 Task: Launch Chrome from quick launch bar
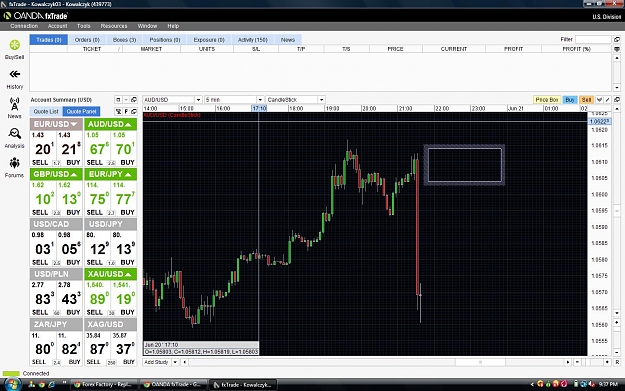[41, 385]
